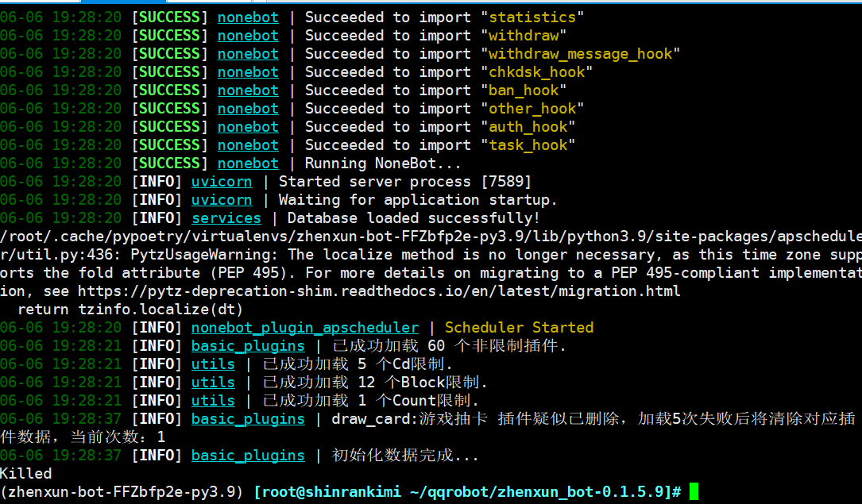The width and height of the screenshot is (862, 504).
Task: Click the yellow module name "auth_hook"
Action: point(528,127)
